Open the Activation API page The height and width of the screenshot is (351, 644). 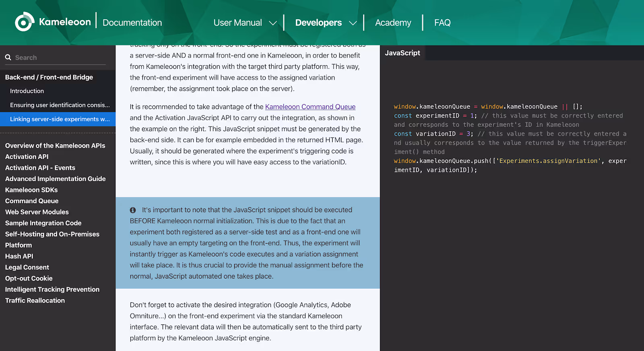point(27,157)
